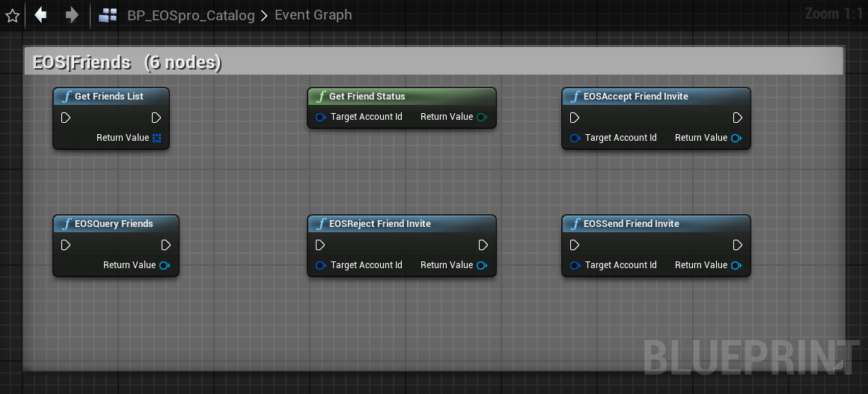Click Get Friends List input exec pin
This screenshot has width=868, height=394.
tap(66, 118)
